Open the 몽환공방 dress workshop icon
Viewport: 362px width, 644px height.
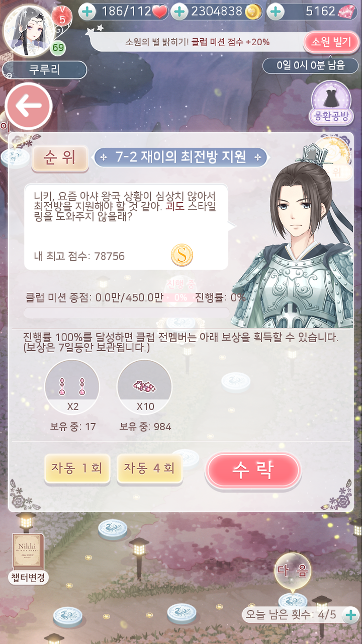(x=331, y=103)
